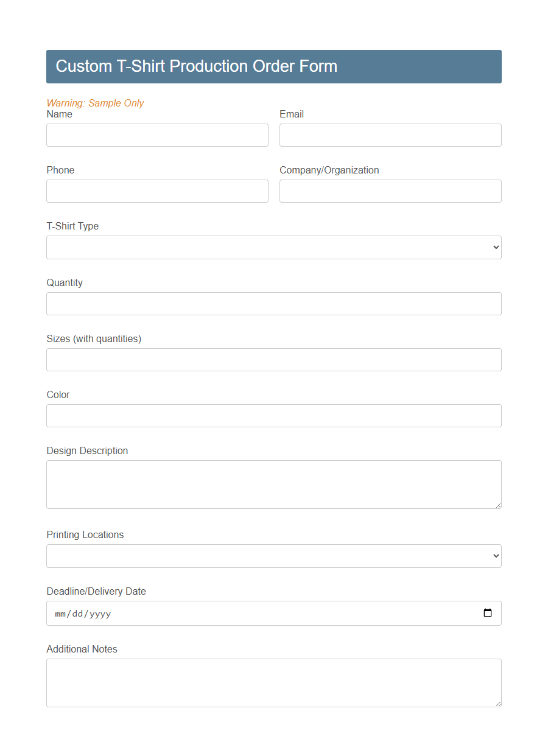Open the T-Shirt Type dropdown chevron
Image resolution: width=548 pixels, height=756 pixels.
point(494,247)
